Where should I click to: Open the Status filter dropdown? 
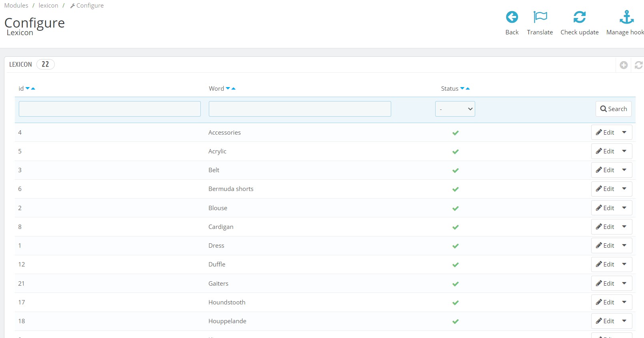click(455, 109)
